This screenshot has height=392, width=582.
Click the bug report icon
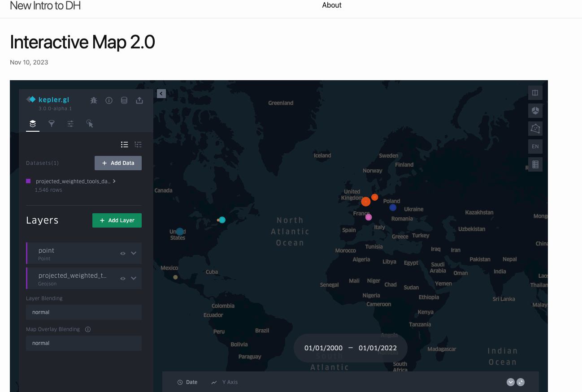coord(94,100)
